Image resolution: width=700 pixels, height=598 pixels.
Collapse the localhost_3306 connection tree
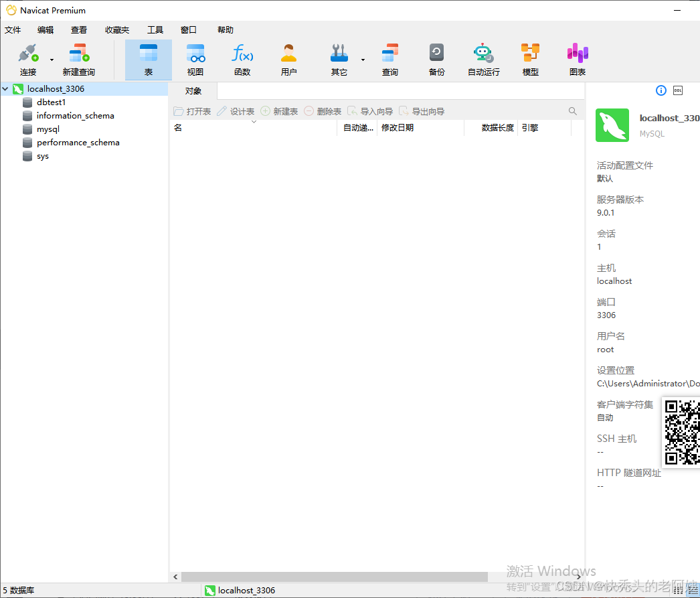(5, 88)
